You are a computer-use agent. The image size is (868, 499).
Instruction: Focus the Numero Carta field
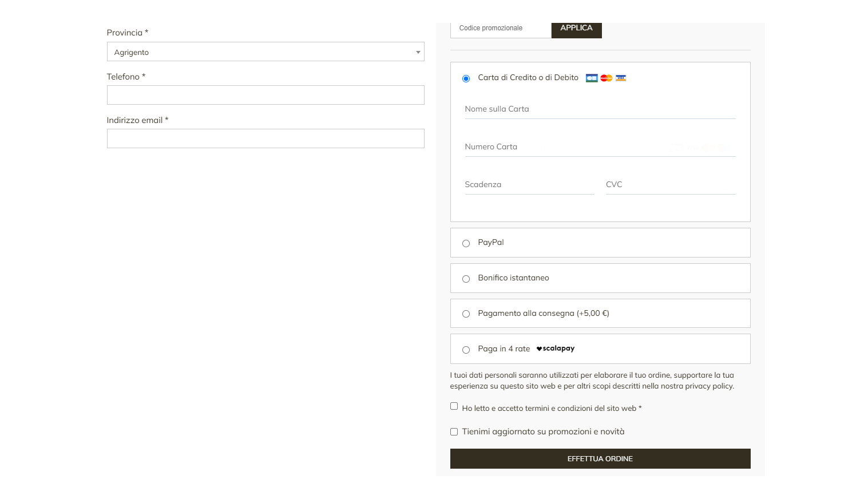pyautogui.click(x=600, y=147)
